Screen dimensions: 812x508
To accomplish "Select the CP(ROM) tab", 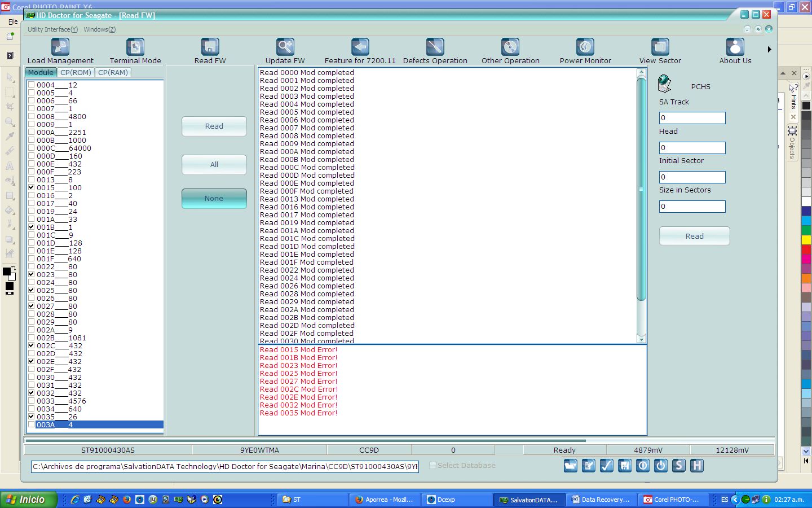I will [x=76, y=72].
